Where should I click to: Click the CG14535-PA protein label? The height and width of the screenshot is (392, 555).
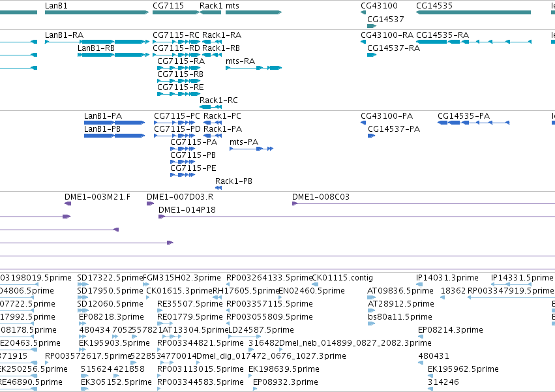[464, 116]
